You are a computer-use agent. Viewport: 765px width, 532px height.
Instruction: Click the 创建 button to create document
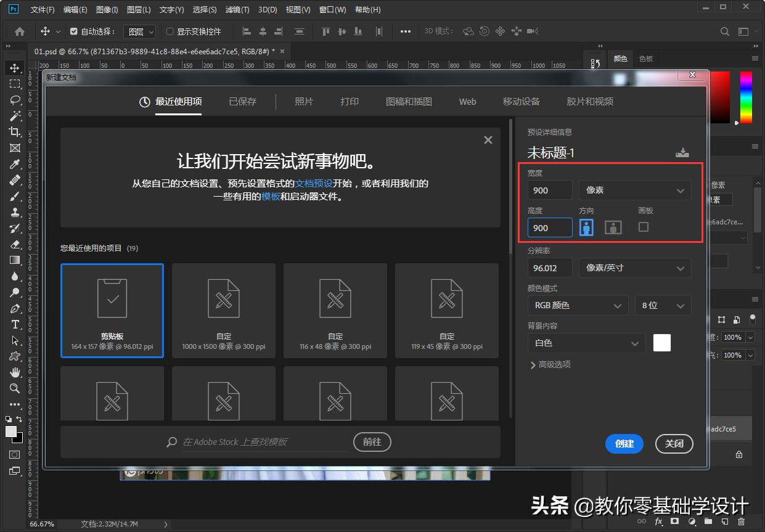624,444
